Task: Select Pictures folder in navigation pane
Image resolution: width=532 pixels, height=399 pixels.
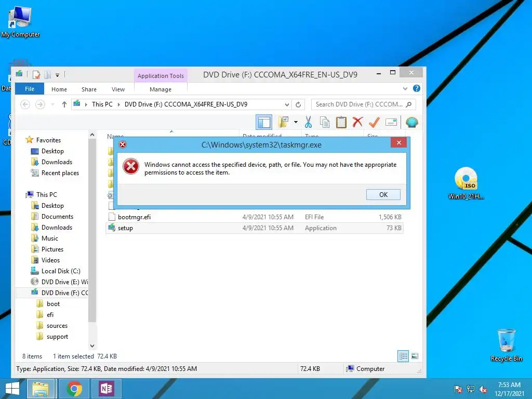Action: pyautogui.click(x=52, y=249)
